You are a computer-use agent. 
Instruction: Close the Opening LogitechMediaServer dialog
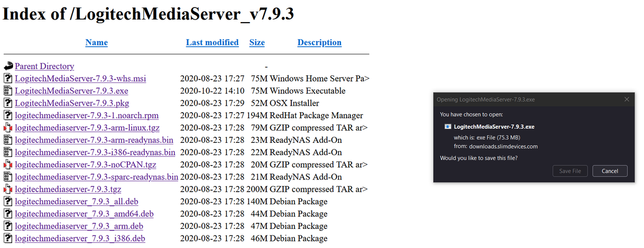[627, 100]
